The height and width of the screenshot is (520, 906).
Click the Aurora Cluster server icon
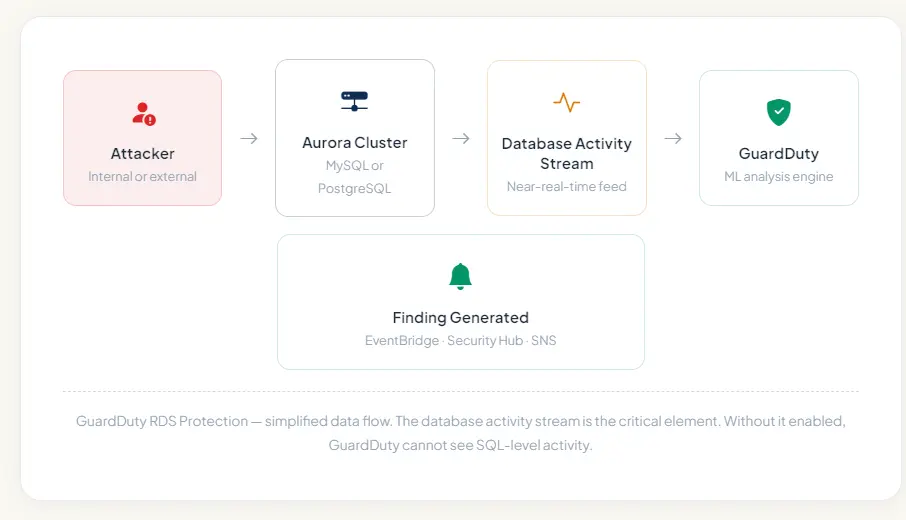[354, 101]
